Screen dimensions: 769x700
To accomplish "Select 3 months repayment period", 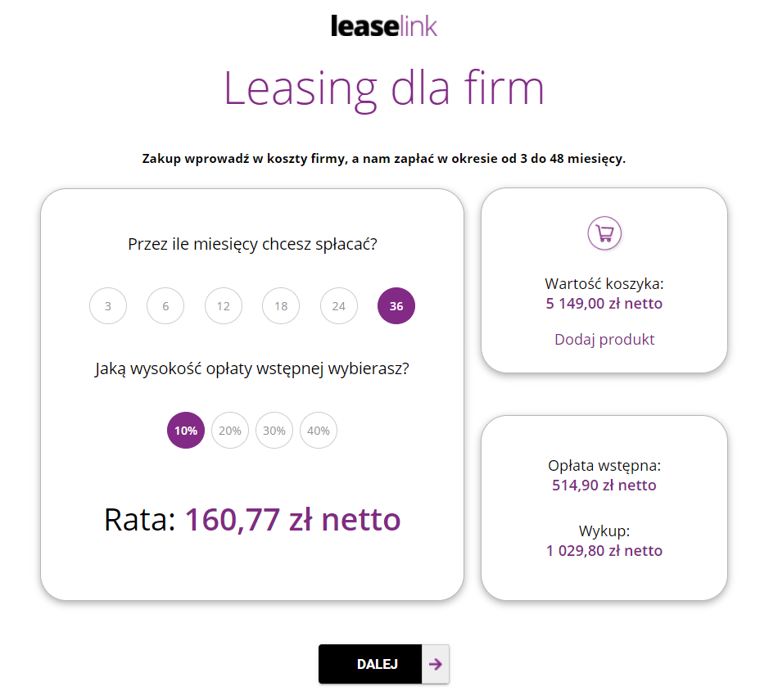I will [x=108, y=306].
